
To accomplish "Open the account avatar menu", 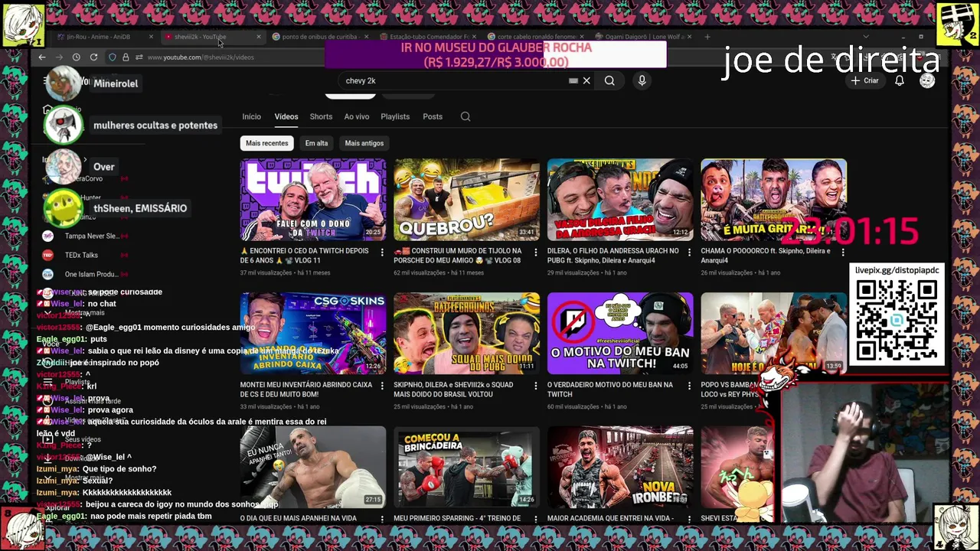I will point(927,80).
